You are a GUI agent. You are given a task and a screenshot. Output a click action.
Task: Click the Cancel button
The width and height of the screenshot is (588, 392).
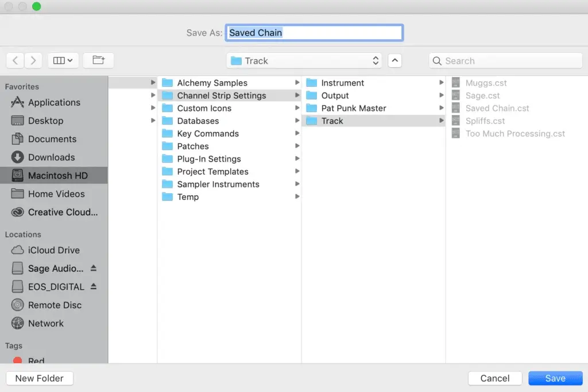[x=494, y=378]
